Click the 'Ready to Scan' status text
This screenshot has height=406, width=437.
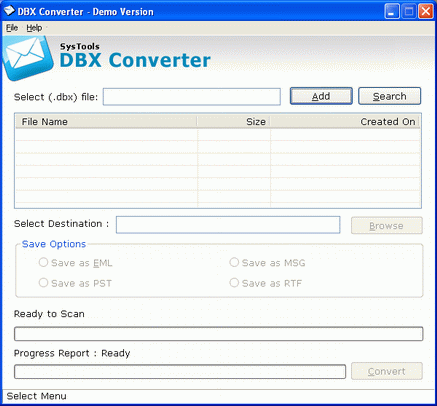pyautogui.click(x=49, y=314)
